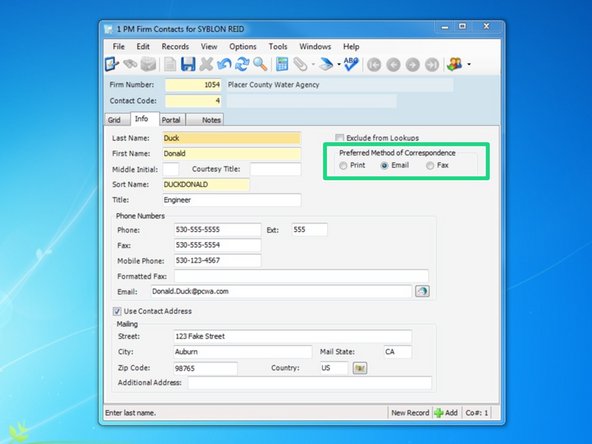Open the File menu
This screenshot has width=592, height=444.
pyautogui.click(x=119, y=46)
